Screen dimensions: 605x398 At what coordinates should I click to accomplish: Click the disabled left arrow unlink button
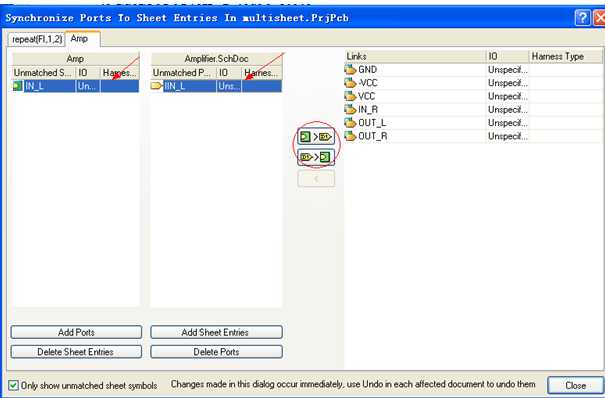316,179
